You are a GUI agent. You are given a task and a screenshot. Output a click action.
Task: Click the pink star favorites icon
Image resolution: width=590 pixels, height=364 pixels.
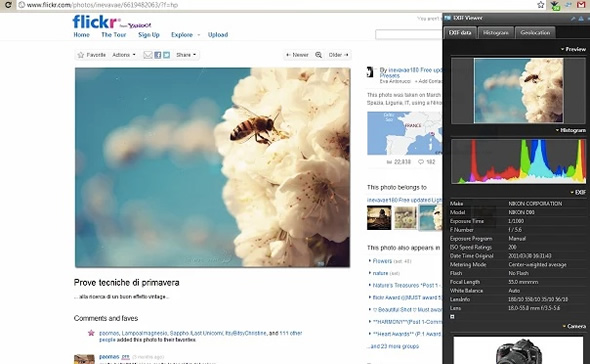[x=91, y=333]
